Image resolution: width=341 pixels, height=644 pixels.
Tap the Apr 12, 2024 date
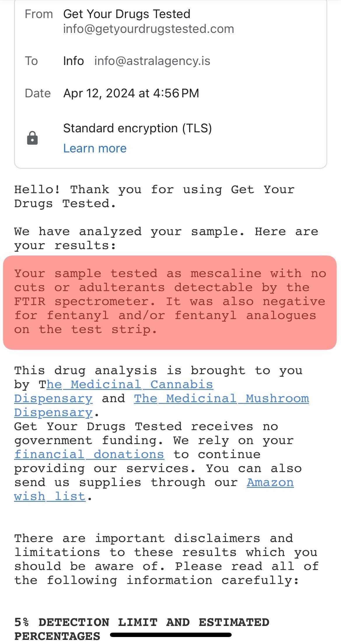click(x=131, y=93)
